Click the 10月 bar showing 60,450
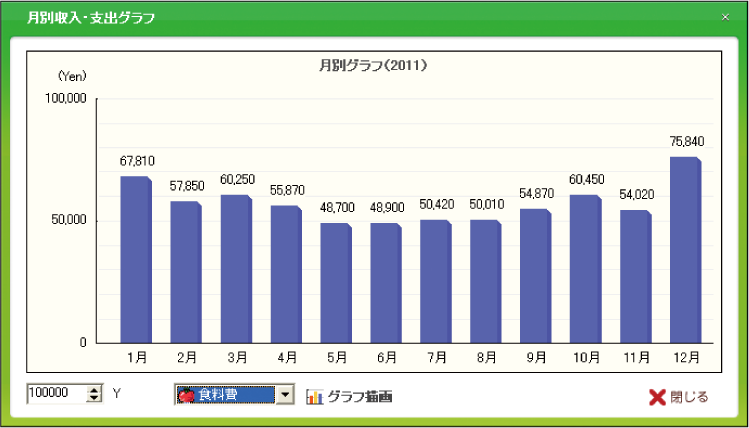Image resolution: width=749 pixels, height=428 pixels. point(585,269)
